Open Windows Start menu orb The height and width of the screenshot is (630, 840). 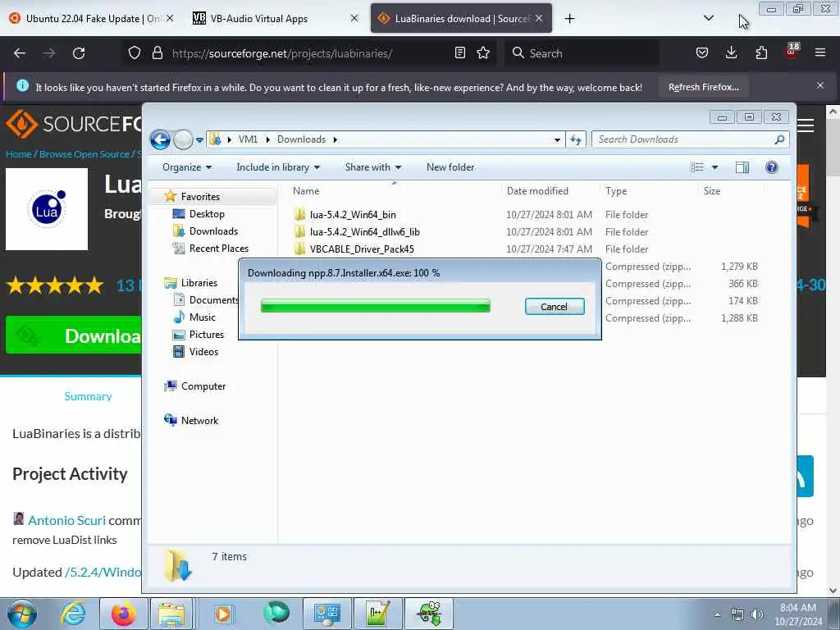coord(22,614)
